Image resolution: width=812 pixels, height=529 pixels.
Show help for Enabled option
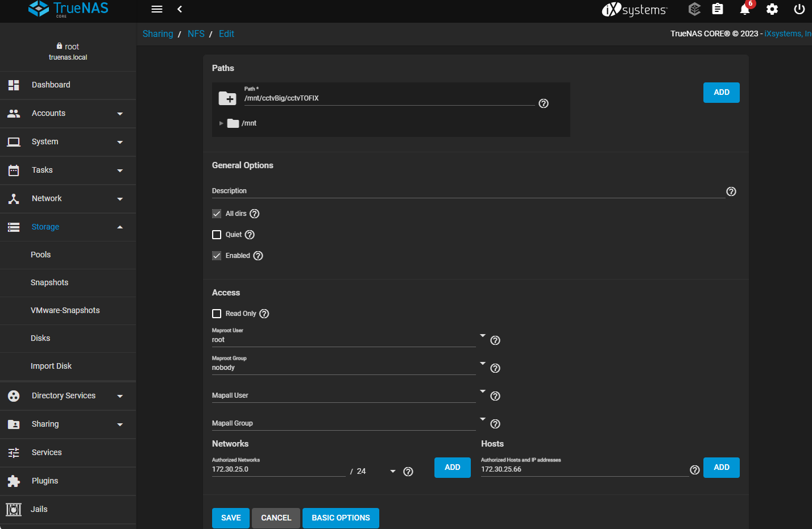[x=258, y=256]
